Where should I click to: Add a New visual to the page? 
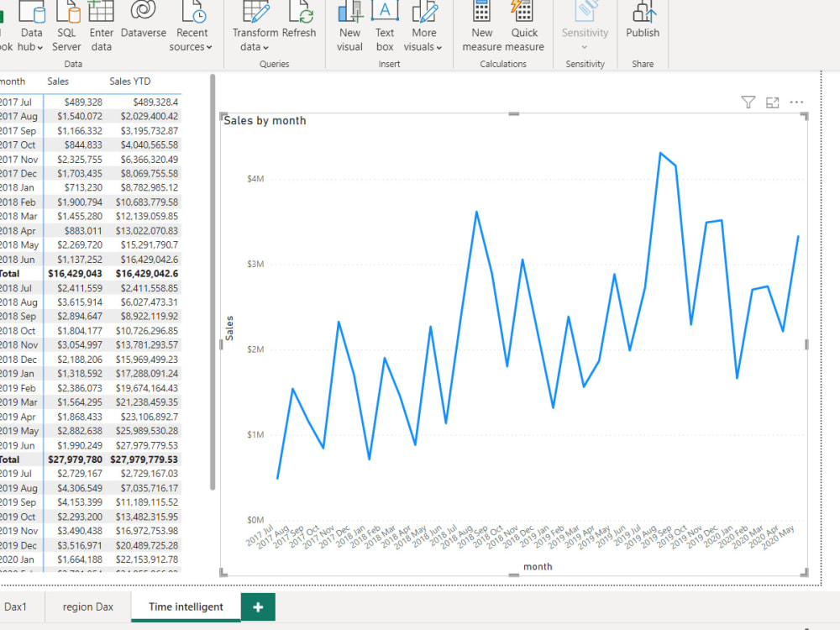pos(349,25)
